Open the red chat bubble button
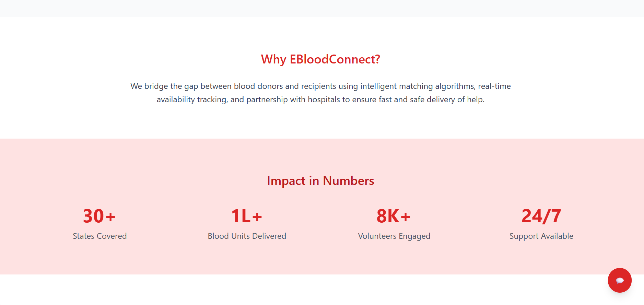This screenshot has width=644, height=305. click(x=620, y=280)
